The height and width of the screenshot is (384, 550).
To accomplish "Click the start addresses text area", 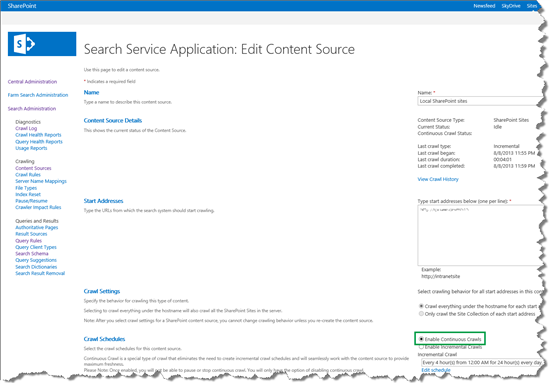I will (x=480, y=235).
